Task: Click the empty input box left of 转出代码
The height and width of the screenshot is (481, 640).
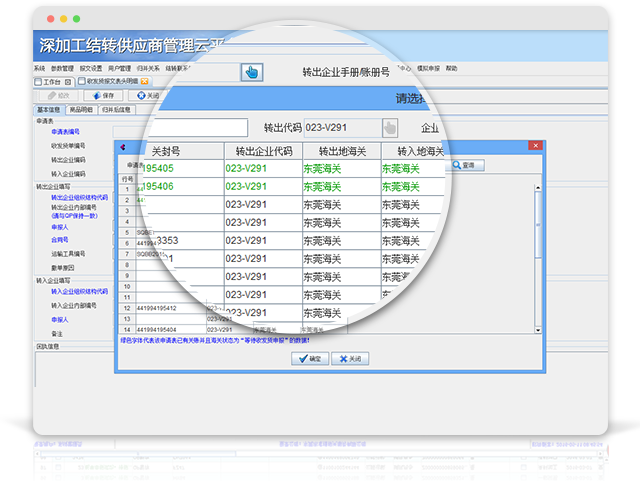Action: [198, 128]
